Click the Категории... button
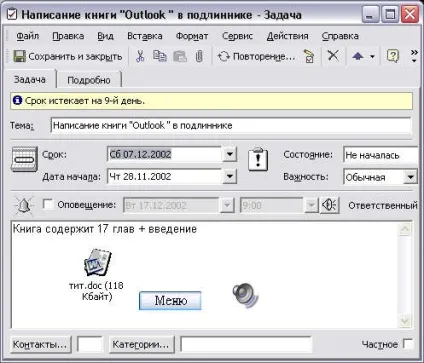This screenshot has height=363, width=424. (141, 344)
